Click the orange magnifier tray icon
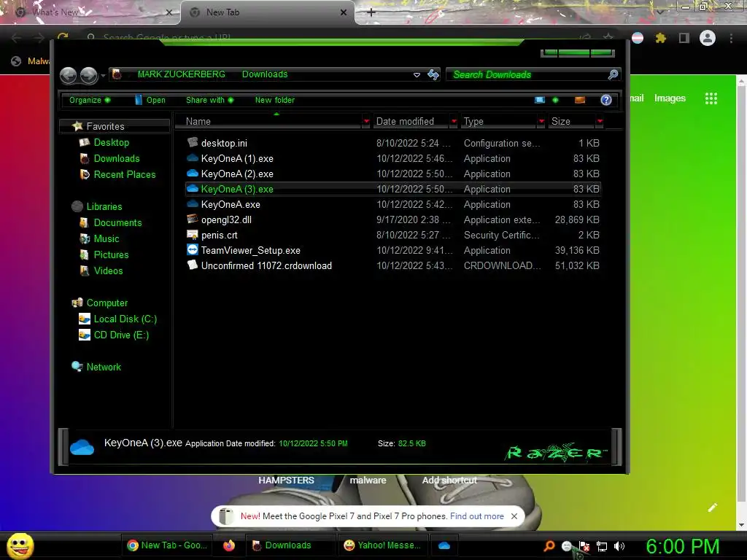 click(549, 545)
